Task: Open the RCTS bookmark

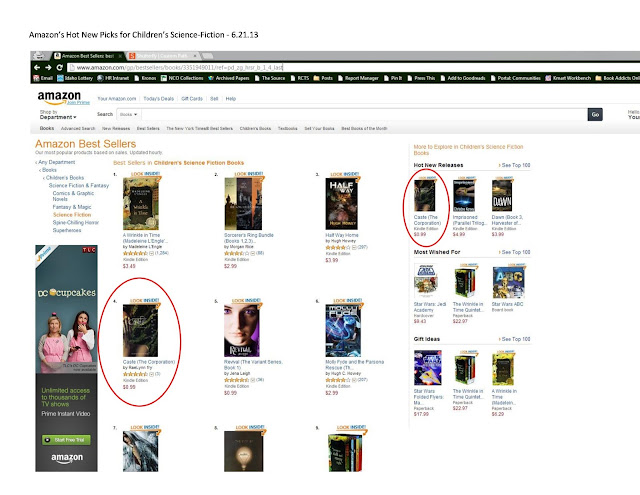Action: tap(300, 78)
